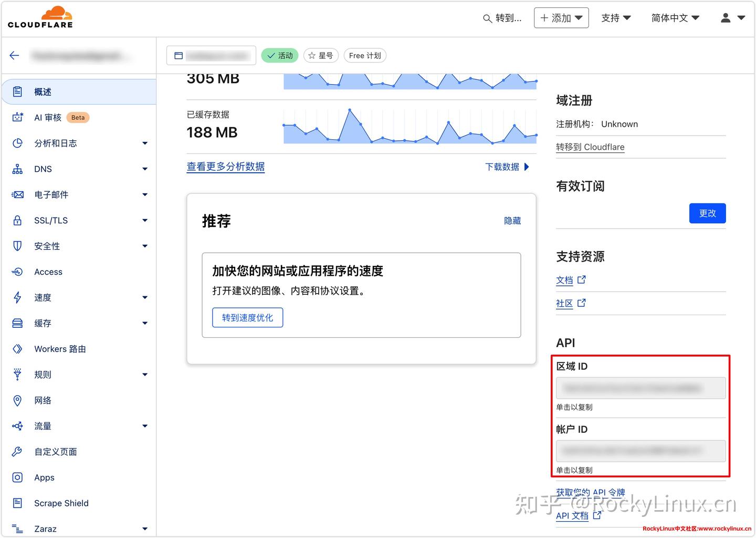The height and width of the screenshot is (538, 756).
Task: Click the Cloudflare logo
Action: (40, 17)
